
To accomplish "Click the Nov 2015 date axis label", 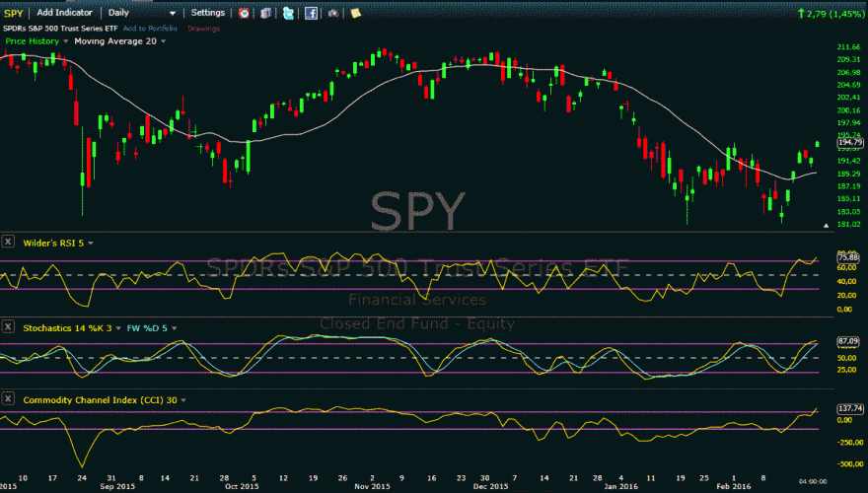I will point(372,486).
